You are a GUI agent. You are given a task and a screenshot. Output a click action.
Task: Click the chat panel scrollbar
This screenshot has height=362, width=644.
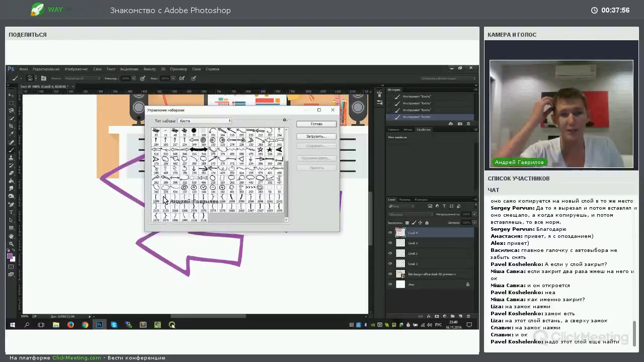(634, 333)
